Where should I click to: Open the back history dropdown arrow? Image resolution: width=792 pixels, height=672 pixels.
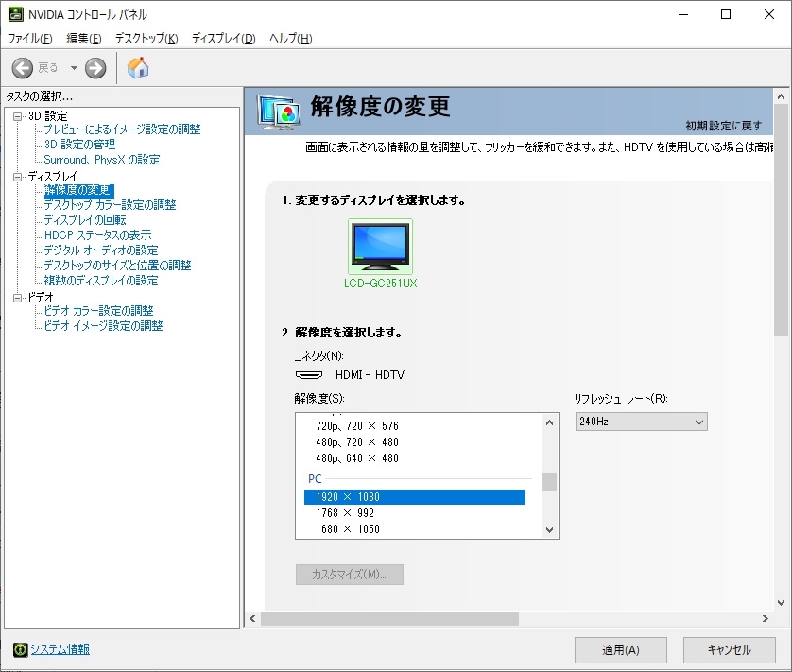pyautogui.click(x=74, y=68)
